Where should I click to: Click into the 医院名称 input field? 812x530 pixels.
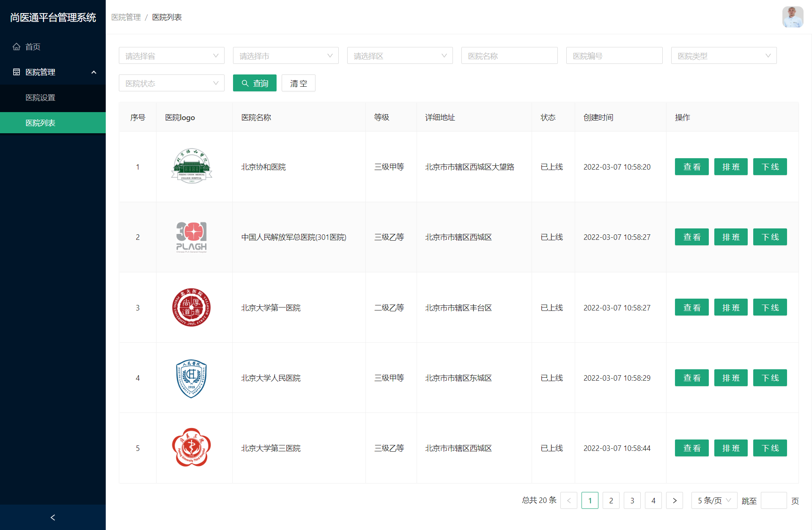pos(510,55)
